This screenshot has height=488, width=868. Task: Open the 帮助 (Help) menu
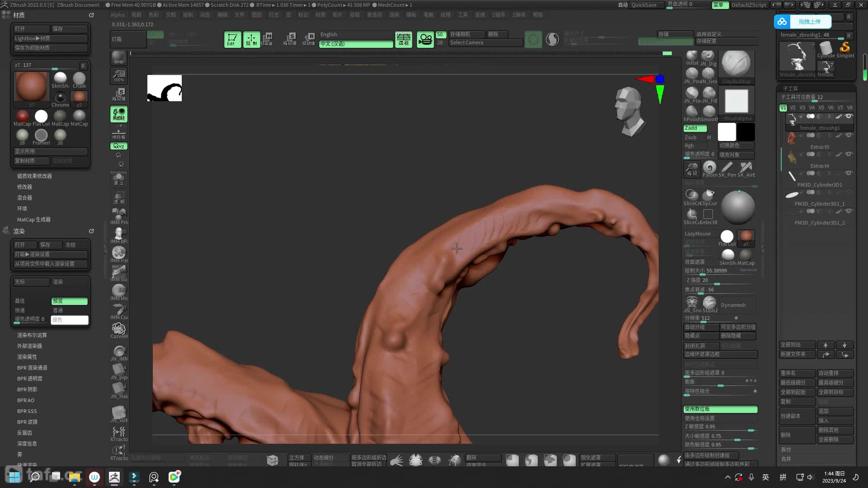coord(538,14)
